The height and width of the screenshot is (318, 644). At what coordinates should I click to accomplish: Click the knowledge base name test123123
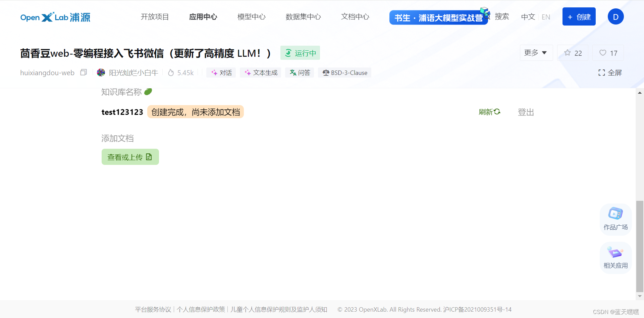click(122, 112)
